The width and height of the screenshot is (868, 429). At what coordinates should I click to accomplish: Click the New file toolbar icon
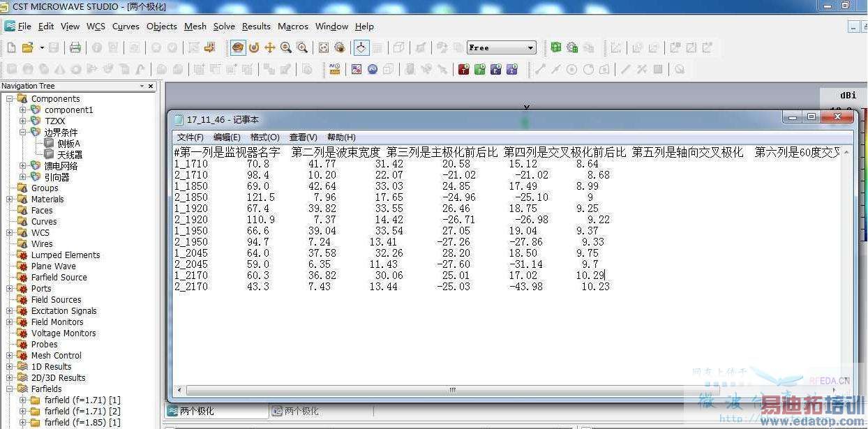[11, 47]
